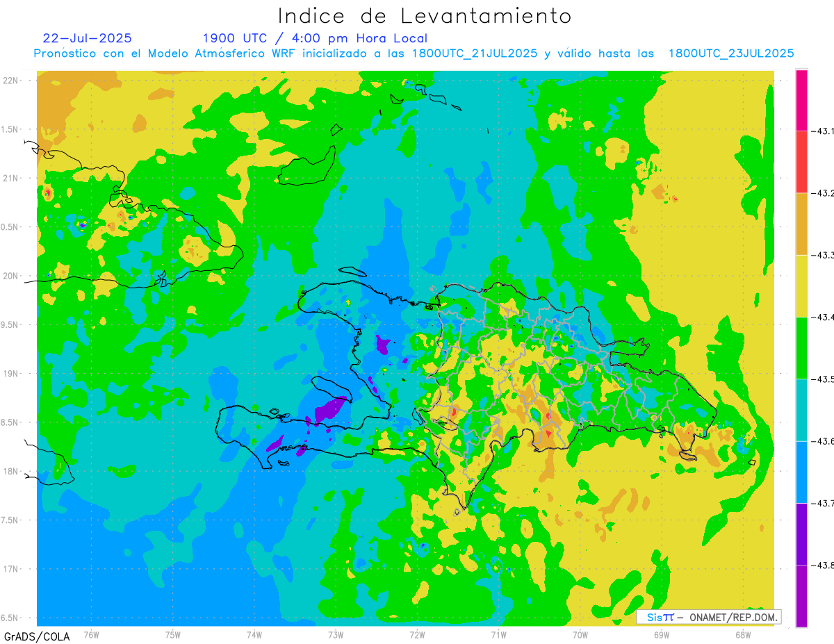Click the '20N' latitude label
Viewport: 834px width, 644px height.
[x=11, y=276]
